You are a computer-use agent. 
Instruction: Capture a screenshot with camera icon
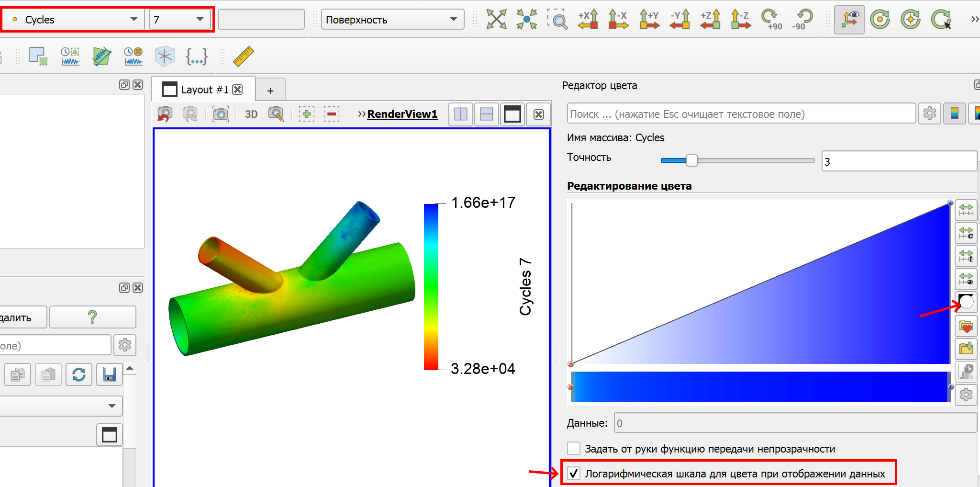point(221,114)
